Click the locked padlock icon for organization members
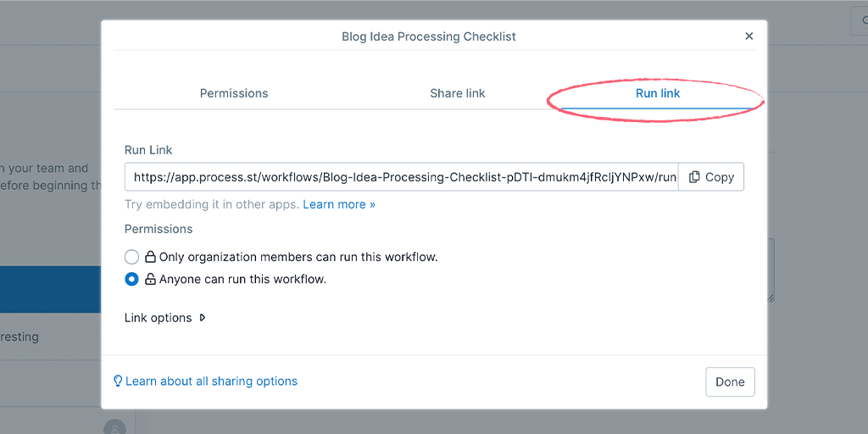This screenshot has height=434, width=868. click(150, 258)
